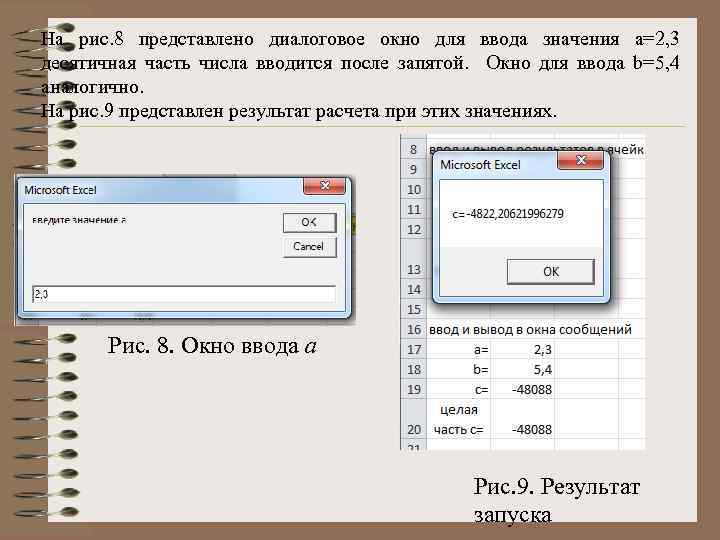This screenshot has height=540, width=720.
Task: Select row header 18
Action: pyautogui.click(x=413, y=369)
